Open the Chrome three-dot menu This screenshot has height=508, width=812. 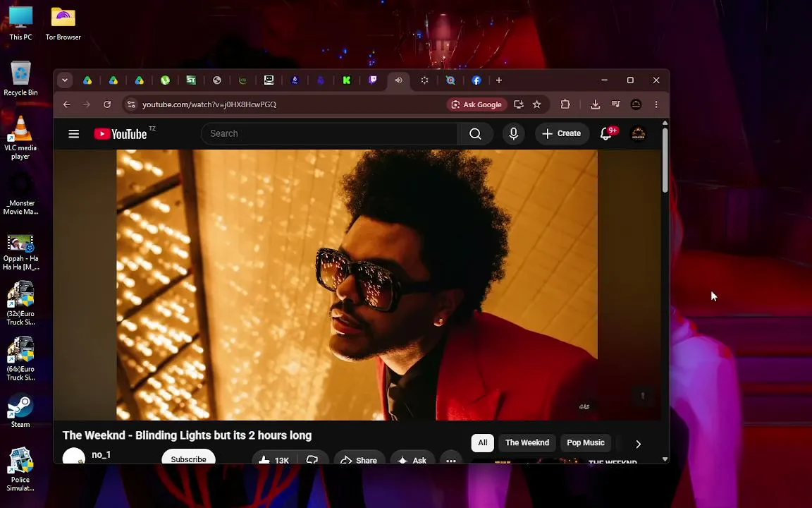point(656,104)
